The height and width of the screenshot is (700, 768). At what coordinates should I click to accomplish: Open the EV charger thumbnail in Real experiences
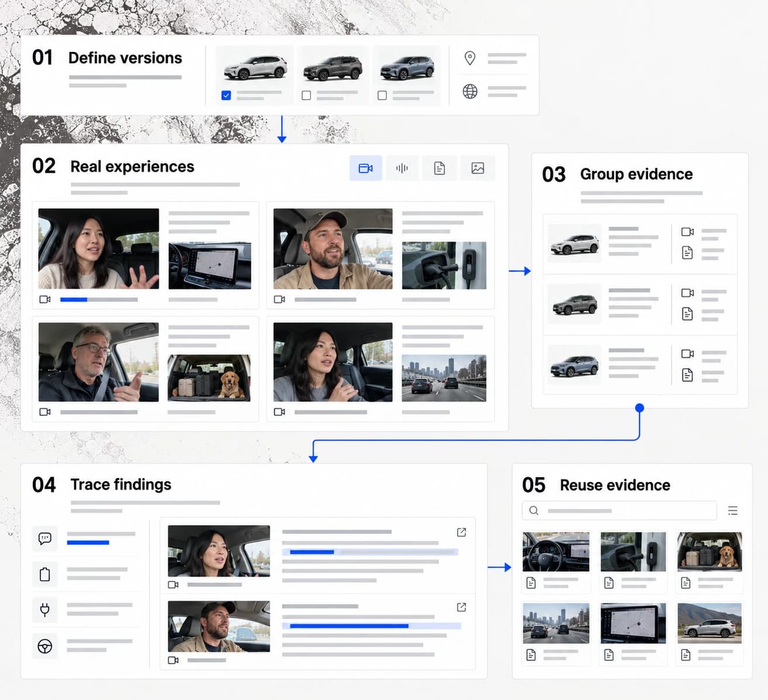444,265
